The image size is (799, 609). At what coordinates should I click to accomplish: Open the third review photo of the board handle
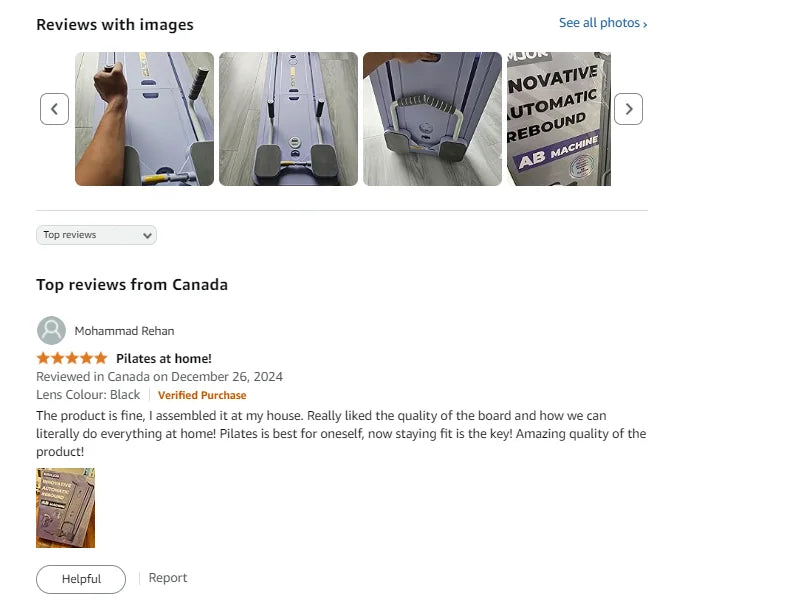point(432,119)
